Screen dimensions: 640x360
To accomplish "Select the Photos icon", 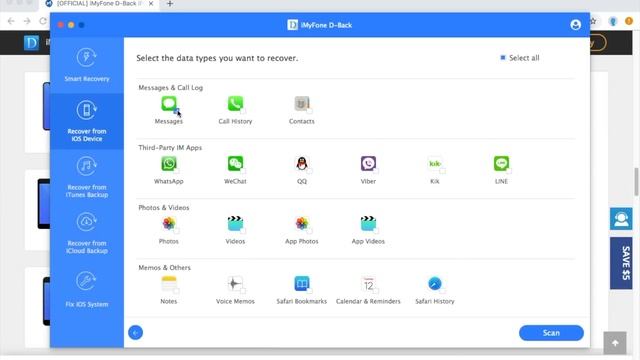I will pyautogui.click(x=169, y=224).
